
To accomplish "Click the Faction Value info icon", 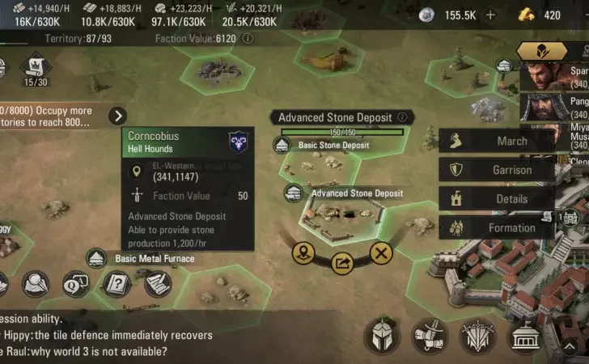I will pos(248,38).
